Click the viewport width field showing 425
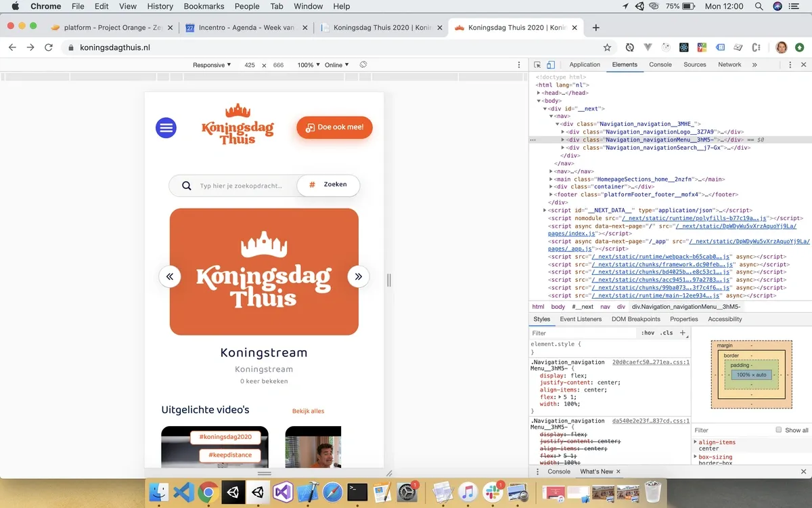This screenshot has width=812, height=508. click(250, 65)
